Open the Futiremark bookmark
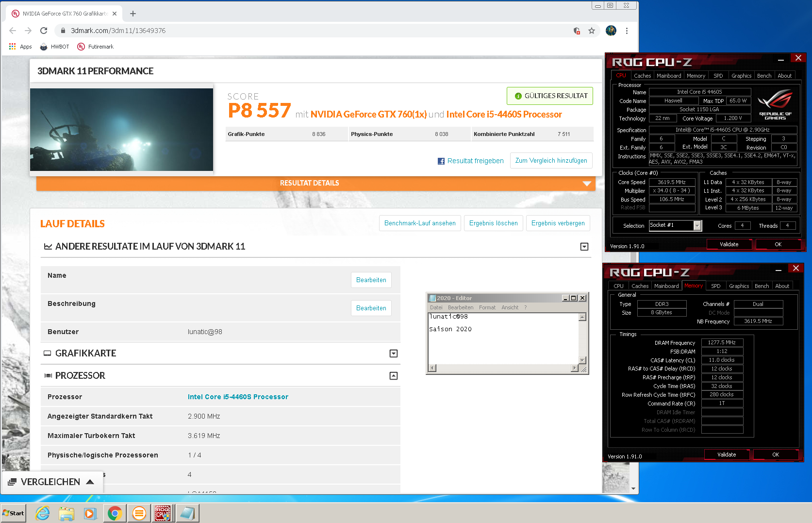Image resolution: width=812 pixels, height=523 pixels. coord(95,47)
